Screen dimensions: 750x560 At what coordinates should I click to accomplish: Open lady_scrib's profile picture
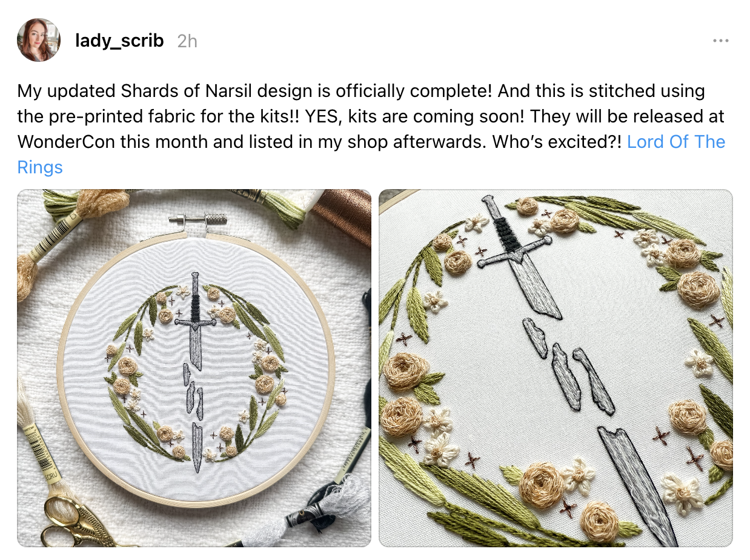tap(39, 40)
